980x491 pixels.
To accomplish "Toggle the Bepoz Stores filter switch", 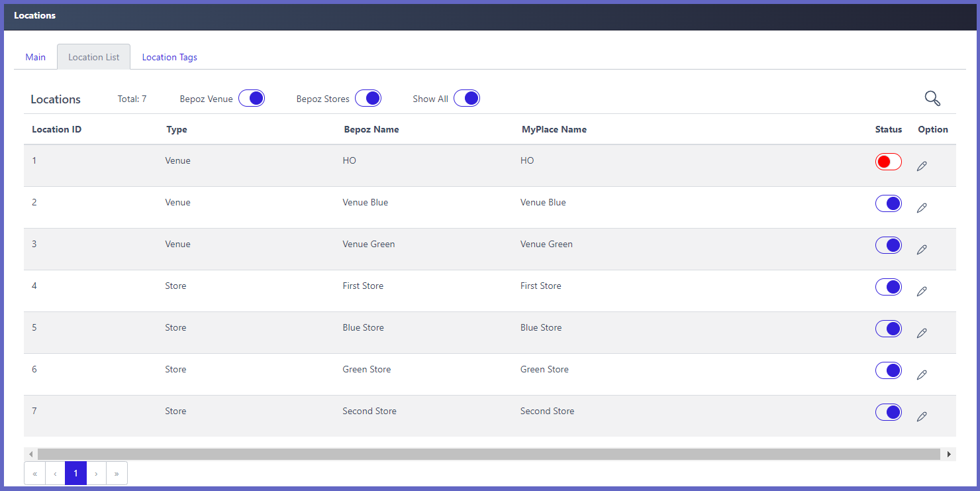I will (x=368, y=98).
